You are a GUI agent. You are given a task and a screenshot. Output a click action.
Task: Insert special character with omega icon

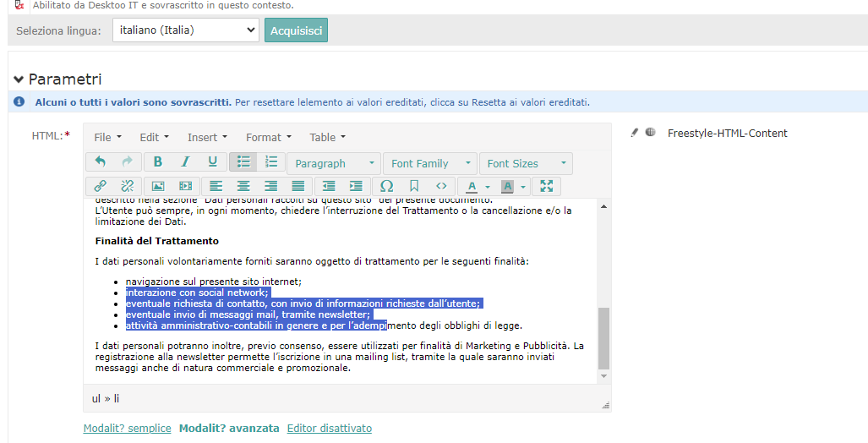coord(387,186)
